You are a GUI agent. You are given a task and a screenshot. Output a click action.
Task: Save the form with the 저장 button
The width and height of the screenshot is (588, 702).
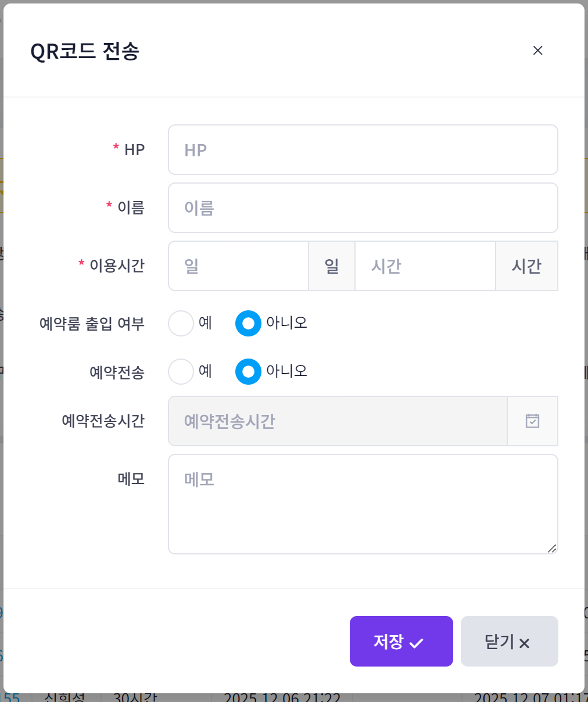401,641
